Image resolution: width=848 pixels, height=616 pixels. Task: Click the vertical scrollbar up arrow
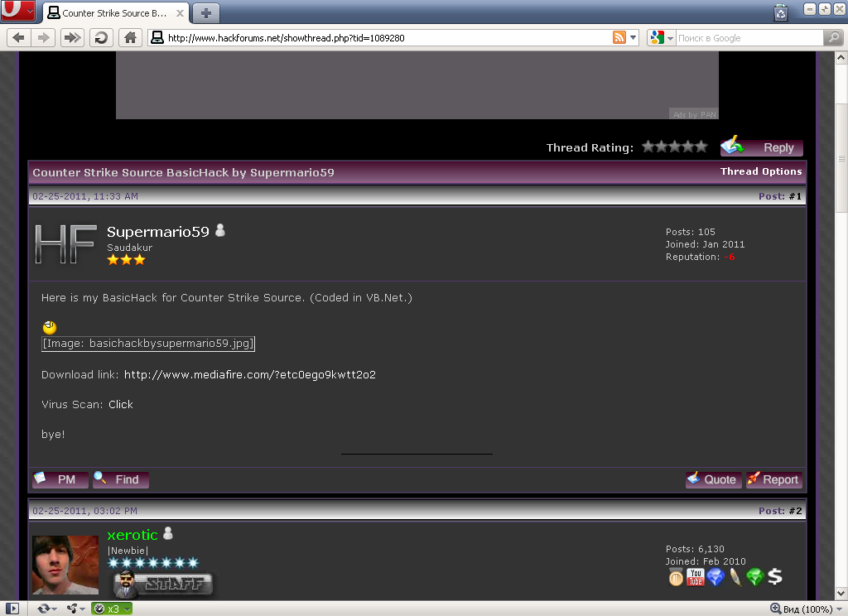841,57
